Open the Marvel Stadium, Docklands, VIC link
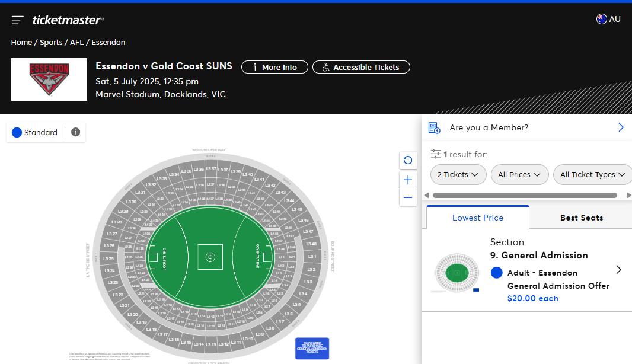 click(161, 94)
